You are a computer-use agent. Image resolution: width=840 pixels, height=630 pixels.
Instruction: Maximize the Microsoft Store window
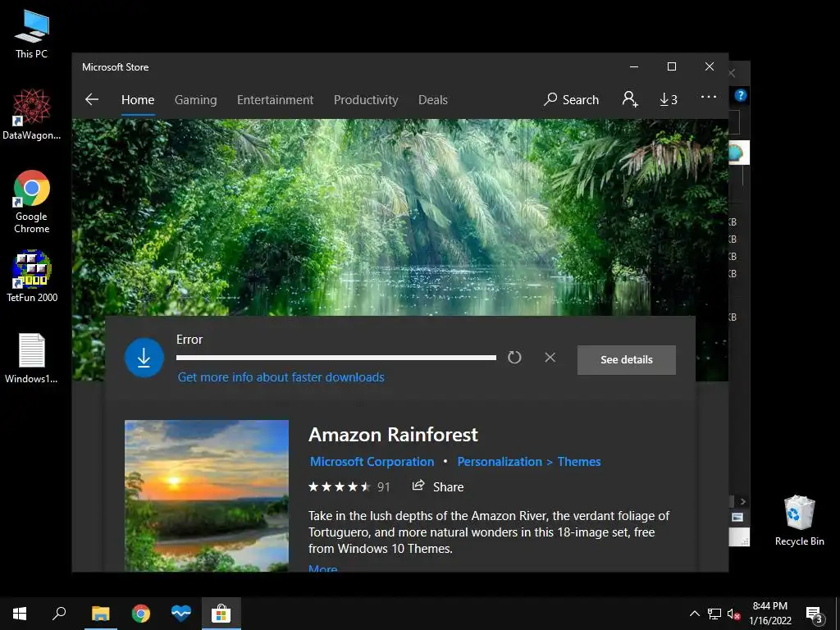tap(672, 66)
